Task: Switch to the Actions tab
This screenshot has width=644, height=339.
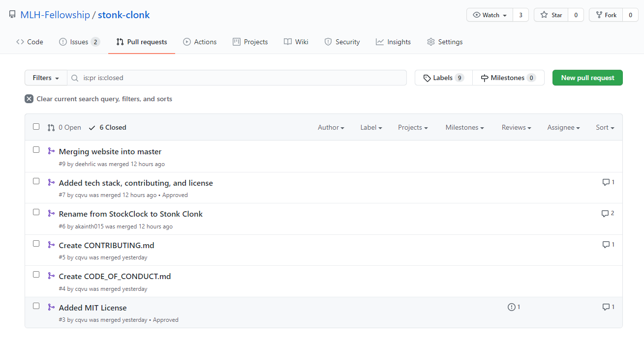Action: (x=200, y=42)
